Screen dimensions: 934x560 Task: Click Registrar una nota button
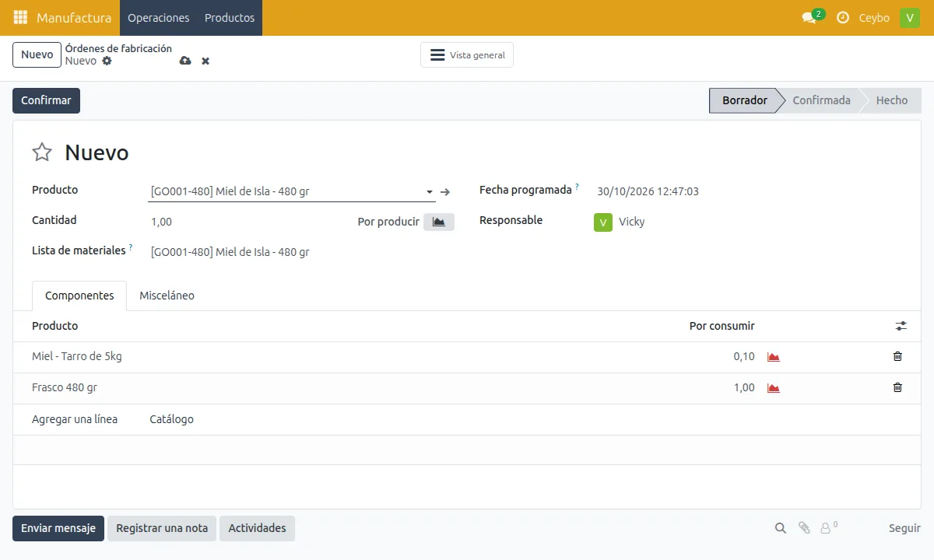[x=162, y=528]
